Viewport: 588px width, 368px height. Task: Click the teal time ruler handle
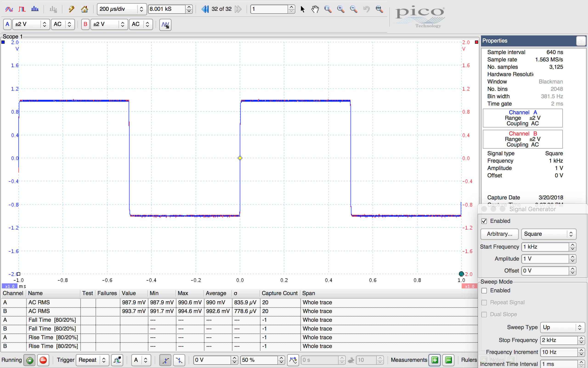[x=461, y=274]
